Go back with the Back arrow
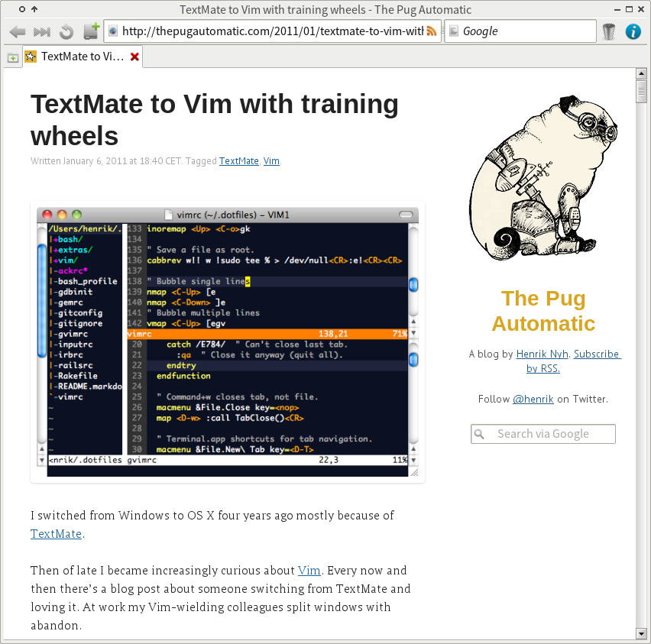 [18, 31]
